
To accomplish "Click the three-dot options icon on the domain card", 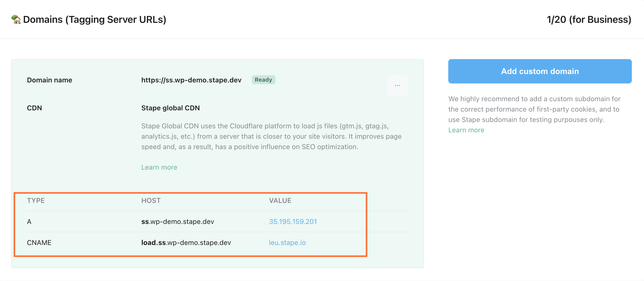I will coord(397,85).
